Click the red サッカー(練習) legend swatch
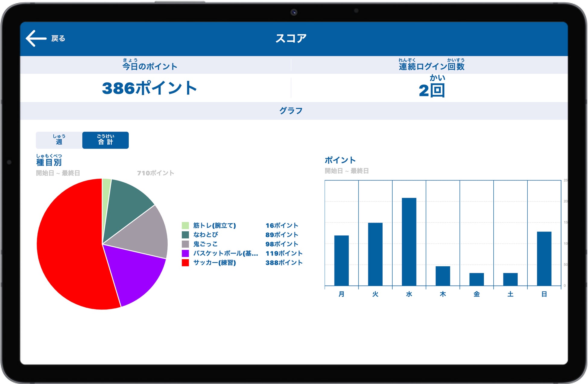588x384 pixels. point(185,263)
